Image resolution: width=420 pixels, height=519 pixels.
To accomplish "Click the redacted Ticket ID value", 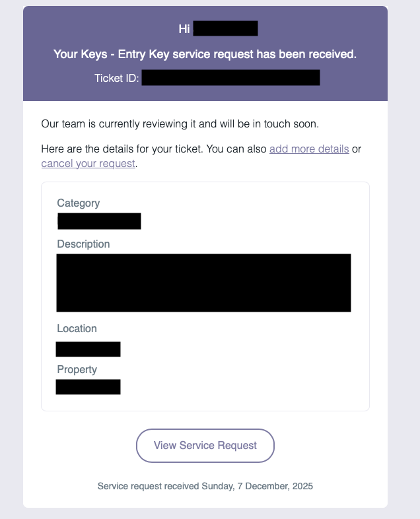I will pos(230,77).
